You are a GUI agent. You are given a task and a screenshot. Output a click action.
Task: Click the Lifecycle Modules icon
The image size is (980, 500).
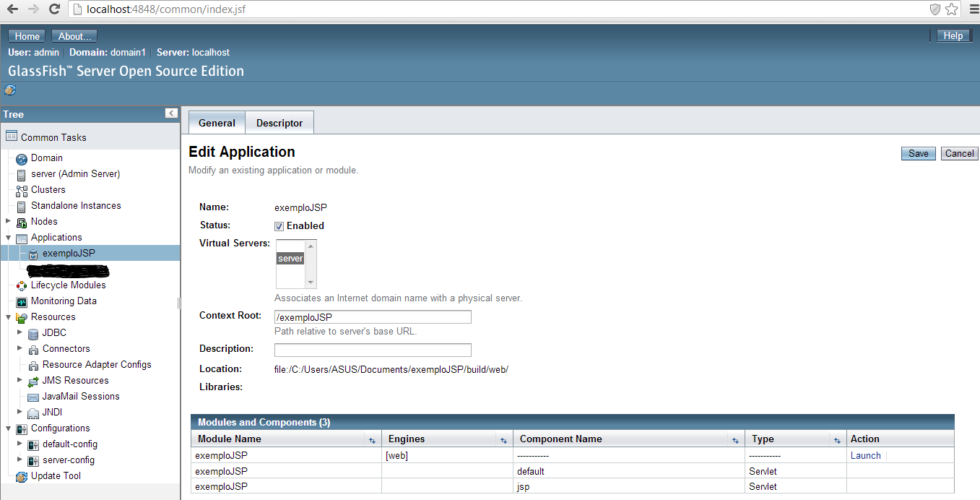(22, 285)
